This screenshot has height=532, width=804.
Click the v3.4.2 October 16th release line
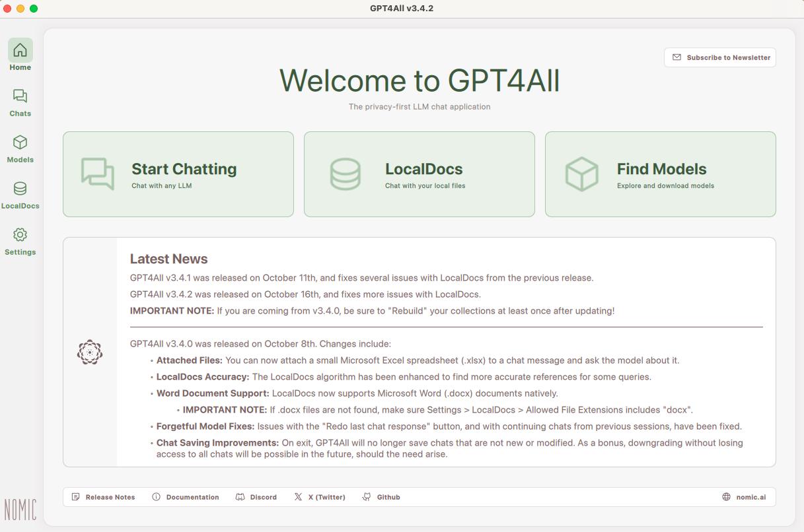305,294
